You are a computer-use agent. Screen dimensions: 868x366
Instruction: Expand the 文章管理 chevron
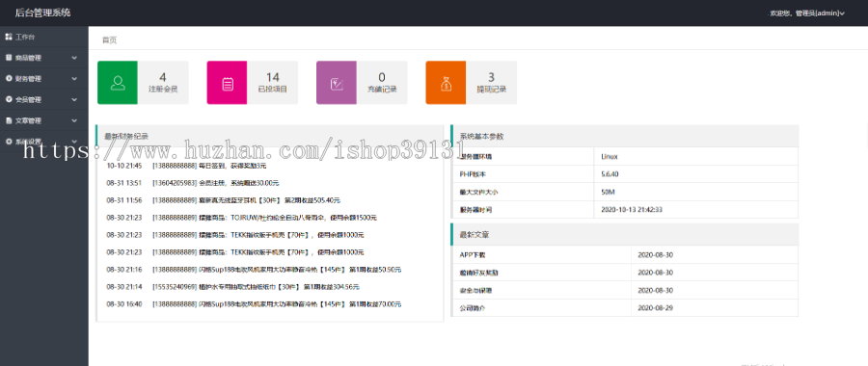point(74,120)
